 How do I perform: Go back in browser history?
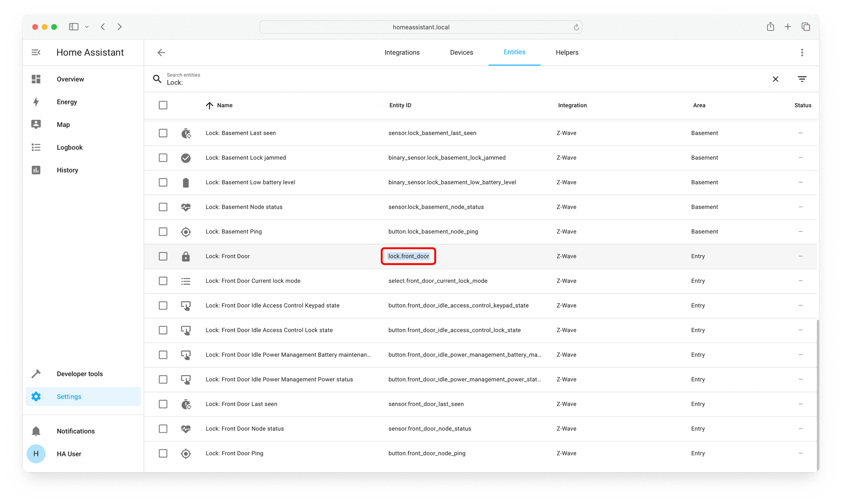(x=103, y=27)
